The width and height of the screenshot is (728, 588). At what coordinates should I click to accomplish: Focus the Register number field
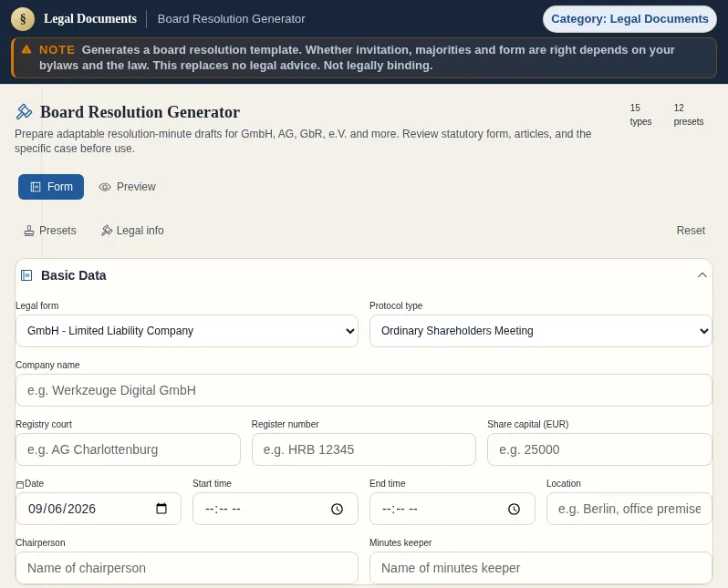coord(363,449)
